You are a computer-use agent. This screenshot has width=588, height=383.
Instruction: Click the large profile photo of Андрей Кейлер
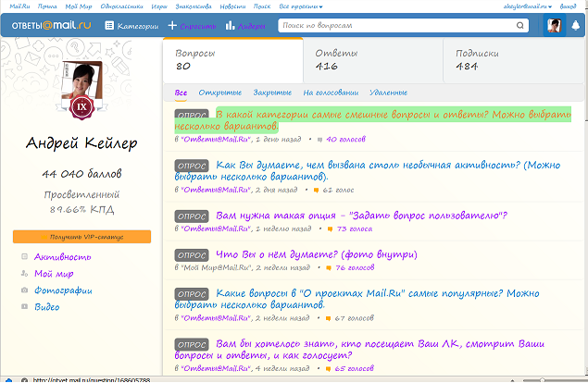[81, 80]
